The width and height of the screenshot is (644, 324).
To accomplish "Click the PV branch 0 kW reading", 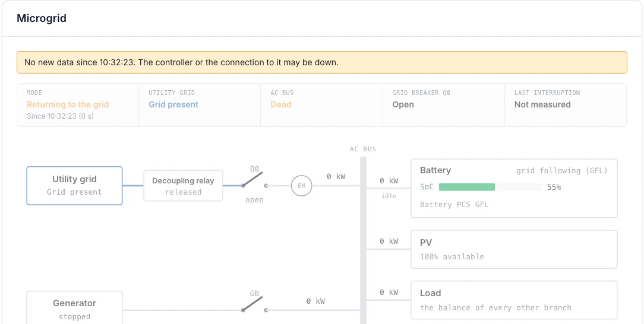I will tap(389, 242).
